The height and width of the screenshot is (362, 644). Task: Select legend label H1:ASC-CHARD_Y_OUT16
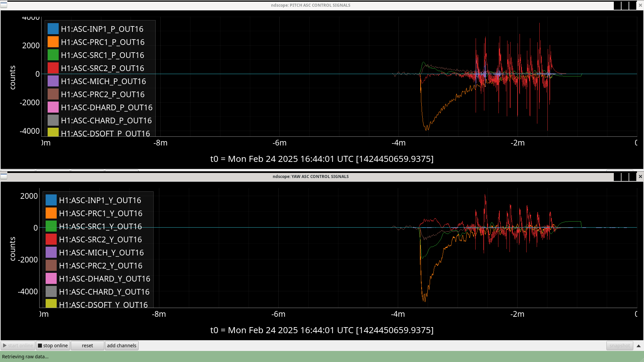click(x=104, y=292)
